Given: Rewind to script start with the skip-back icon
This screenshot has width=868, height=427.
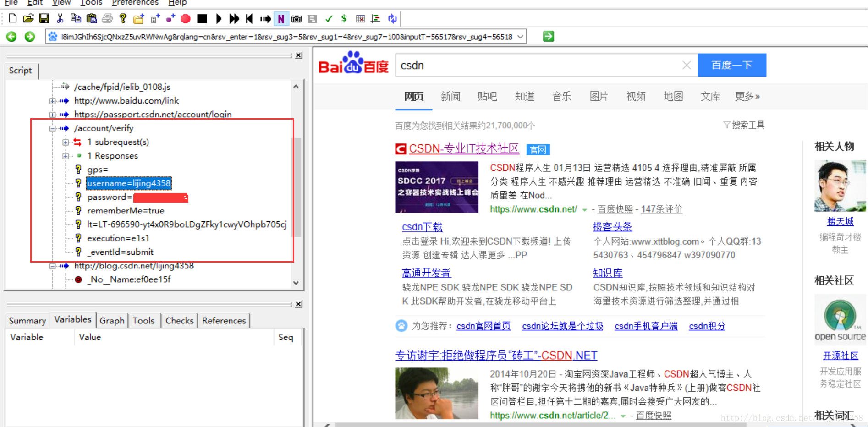Looking at the screenshot, I should tap(249, 18).
